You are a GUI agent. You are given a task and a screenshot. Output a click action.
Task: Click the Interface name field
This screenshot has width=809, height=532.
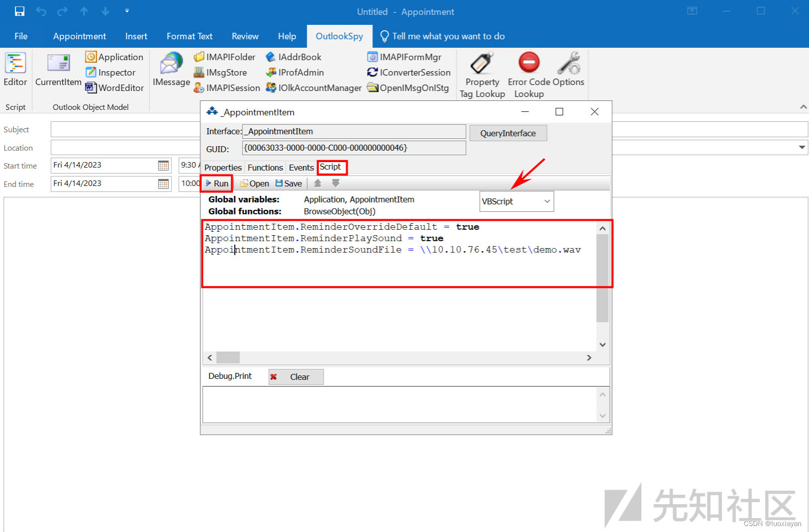click(x=354, y=131)
